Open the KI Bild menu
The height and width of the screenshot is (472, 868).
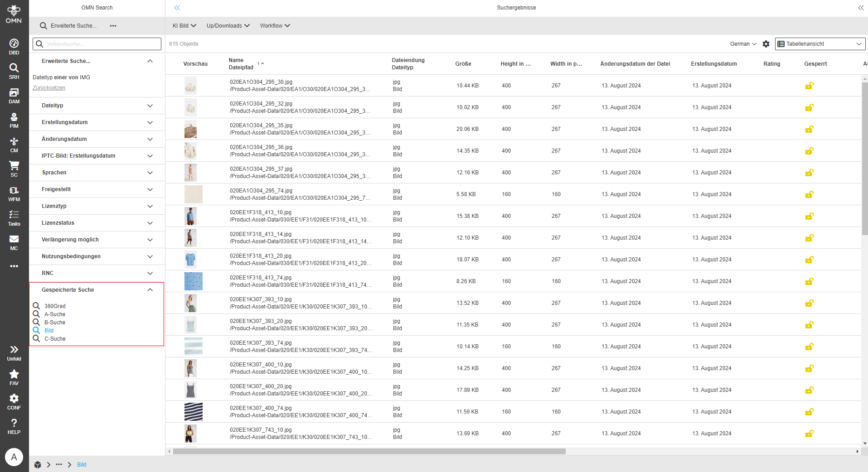(183, 26)
